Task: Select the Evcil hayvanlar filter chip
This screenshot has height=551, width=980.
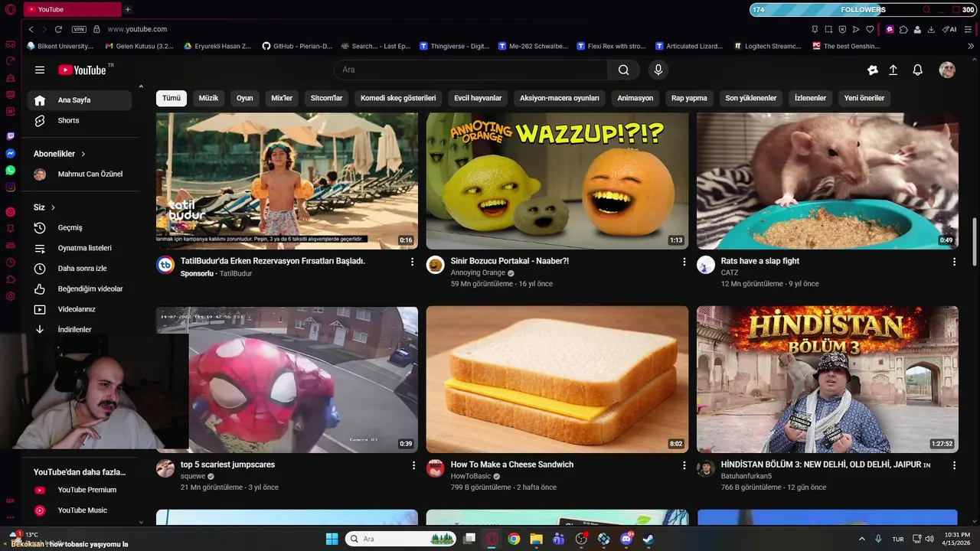Action: point(478,98)
